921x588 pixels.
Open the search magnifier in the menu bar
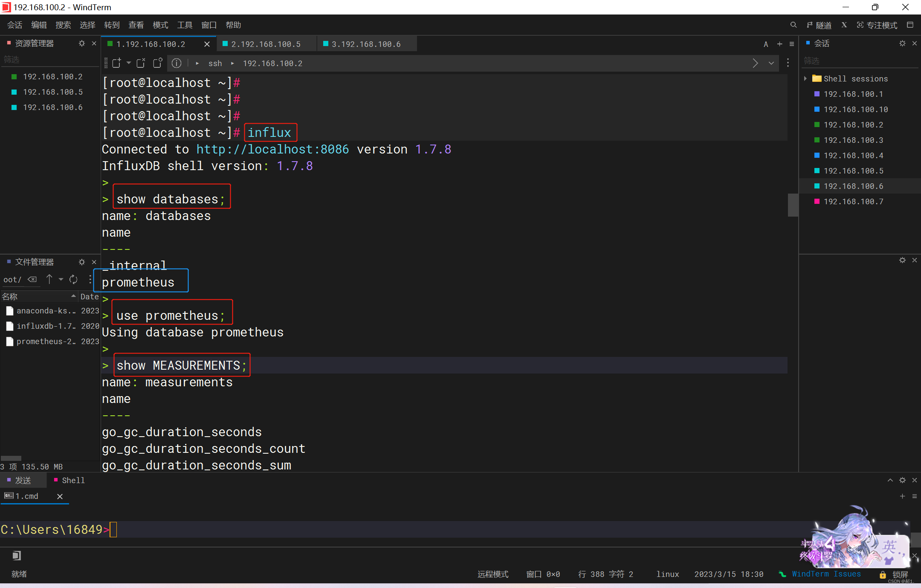793,25
